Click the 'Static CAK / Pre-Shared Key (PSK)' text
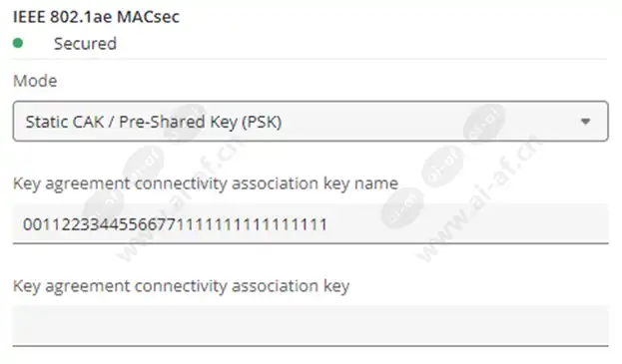 coord(154,122)
